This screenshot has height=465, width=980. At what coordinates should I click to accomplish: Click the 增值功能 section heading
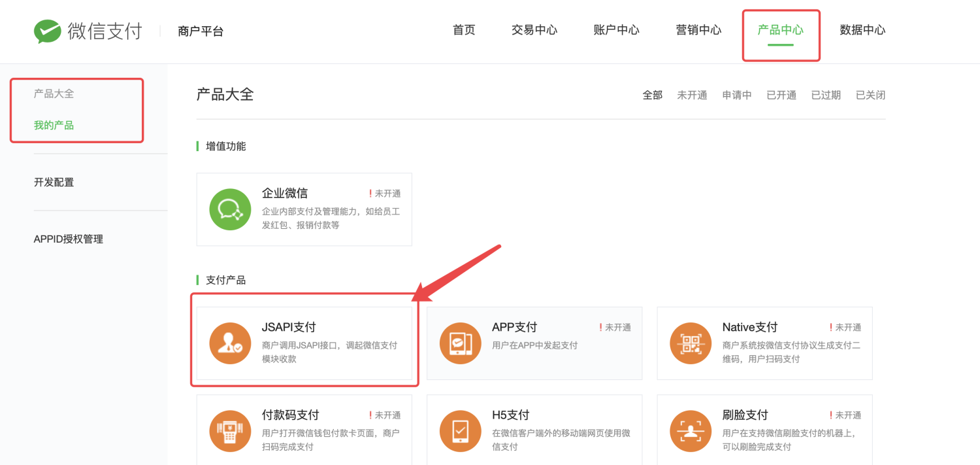click(226, 146)
